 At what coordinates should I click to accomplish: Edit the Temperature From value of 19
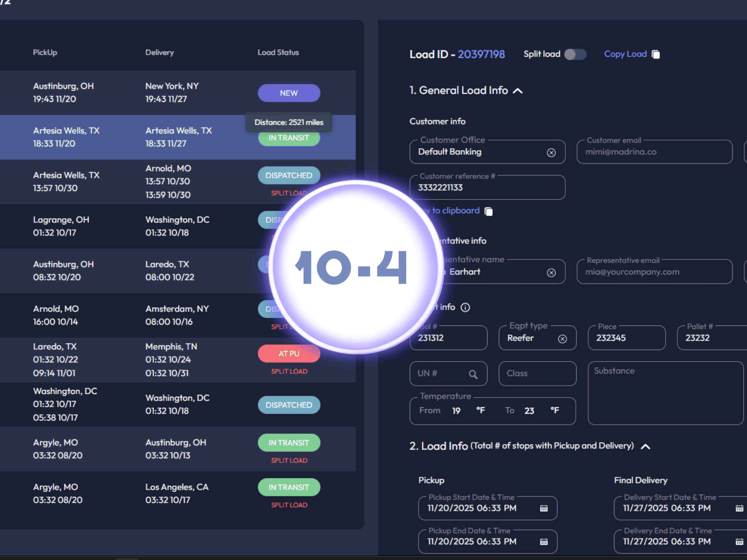456,411
